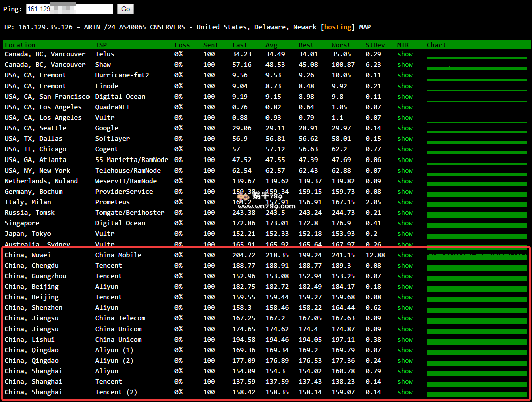Show MTR for Los Angeles QuadraNET
This screenshot has width=532, height=402.
tap(405, 107)
